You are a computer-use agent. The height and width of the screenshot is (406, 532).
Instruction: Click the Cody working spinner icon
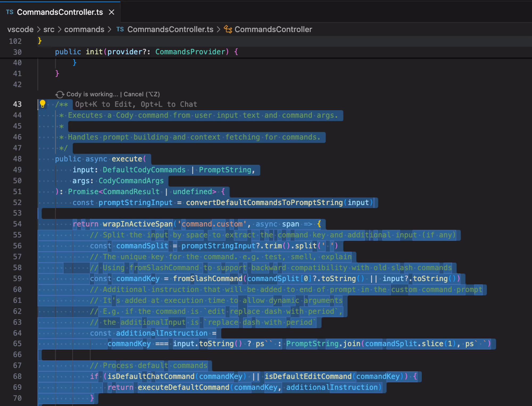pyautogui.click(x=60, y=94)
